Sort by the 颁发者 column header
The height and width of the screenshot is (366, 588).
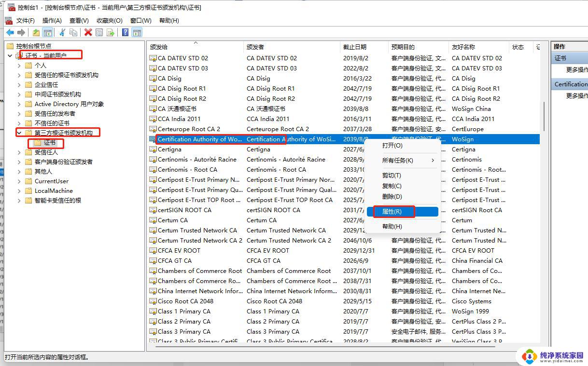tap(292, 47)
